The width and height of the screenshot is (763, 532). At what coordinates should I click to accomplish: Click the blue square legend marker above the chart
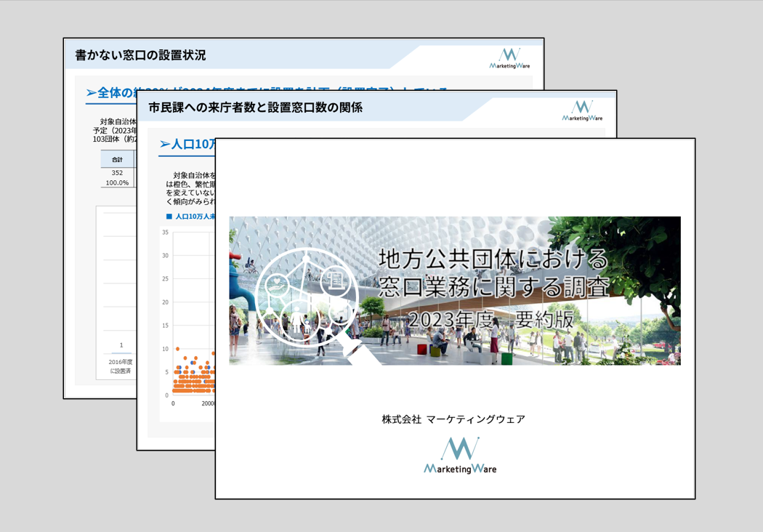169,217
